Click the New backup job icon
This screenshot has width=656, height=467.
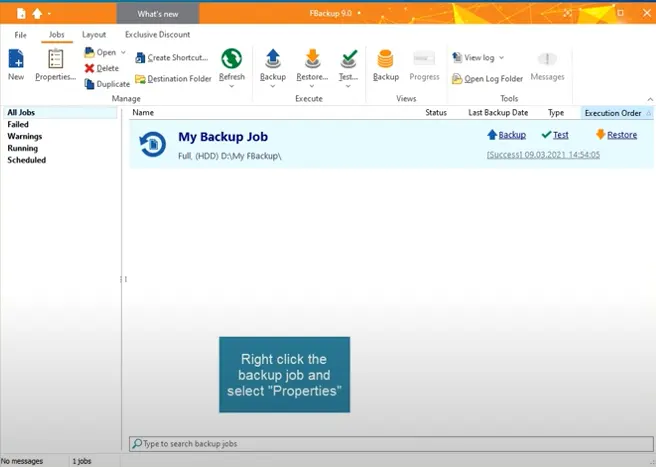click(x=16, y=61)
